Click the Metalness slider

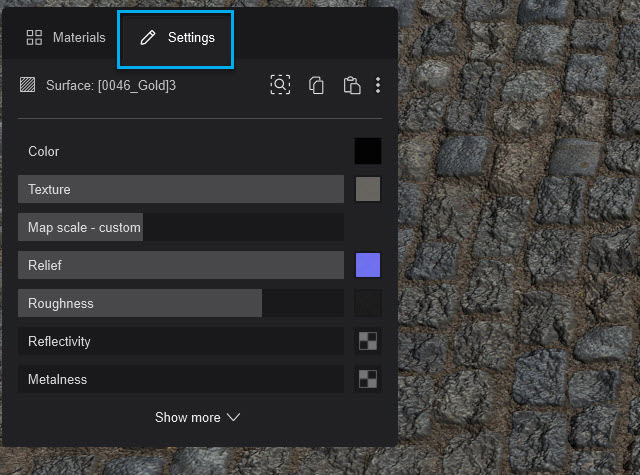[181, 379]
